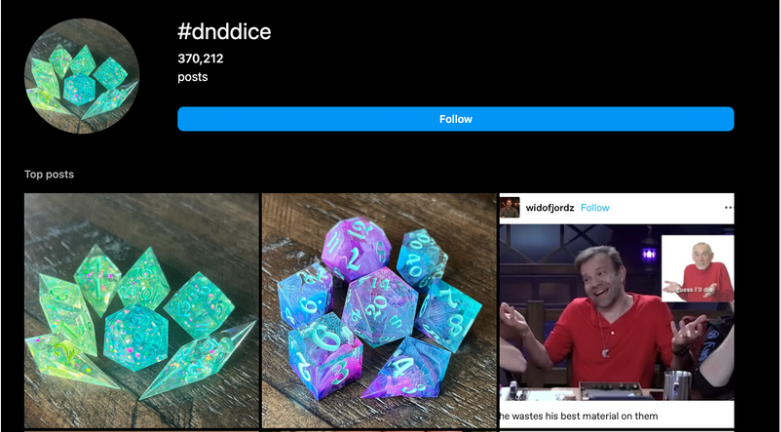Open the three-dot more options menu
This screenshot has width=781, height=432.
click(x=729, y=208)
